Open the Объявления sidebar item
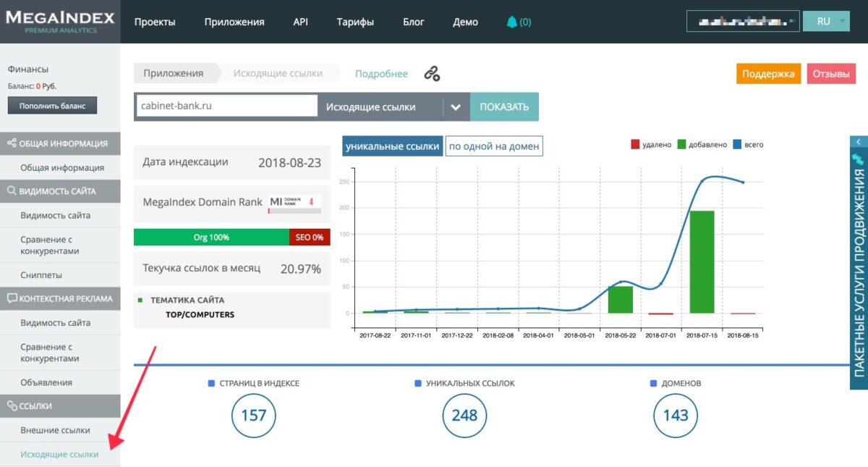The width and height of the screenshot is (868, 467). click(46, 382)
